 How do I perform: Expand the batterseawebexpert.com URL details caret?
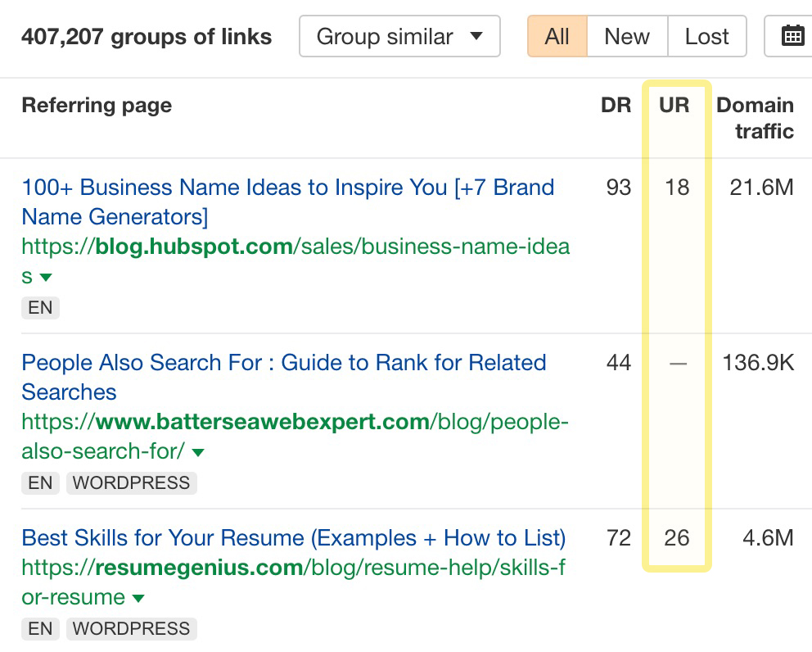point(199,451)
